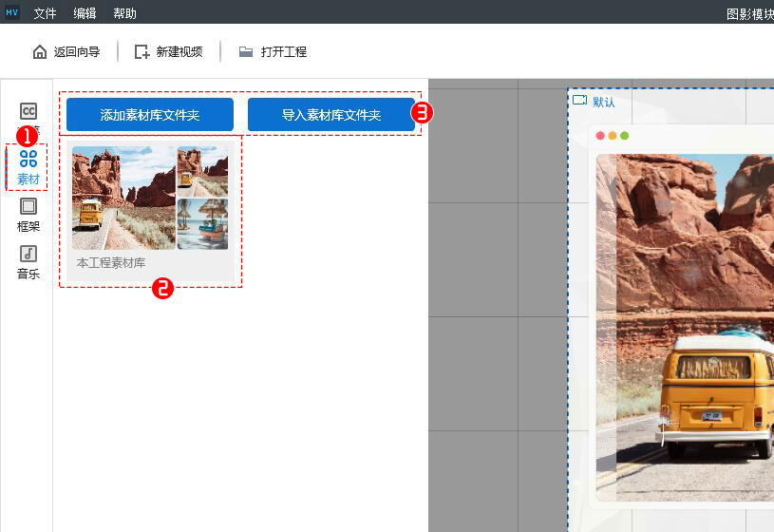Click the MV application logo icon
The height and width of the screenshot is (532, 774).
(x=12, y=12)
